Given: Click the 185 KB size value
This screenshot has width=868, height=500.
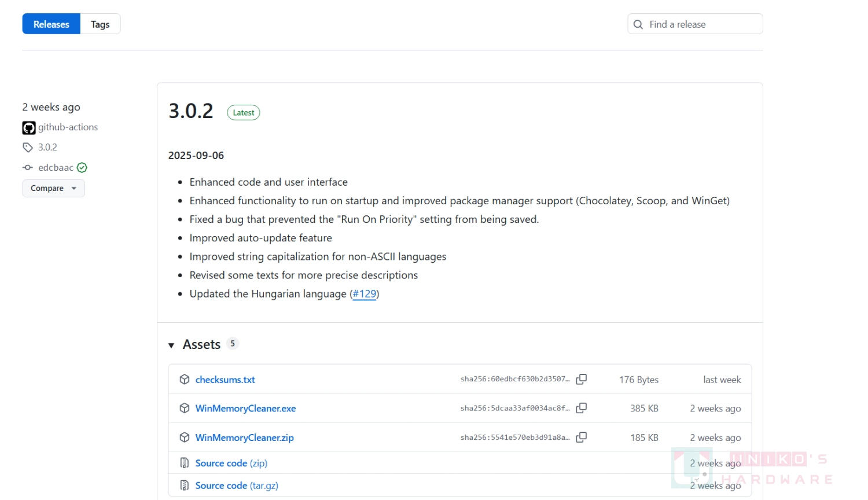Looking at the screenshot, I should (644, 438).
